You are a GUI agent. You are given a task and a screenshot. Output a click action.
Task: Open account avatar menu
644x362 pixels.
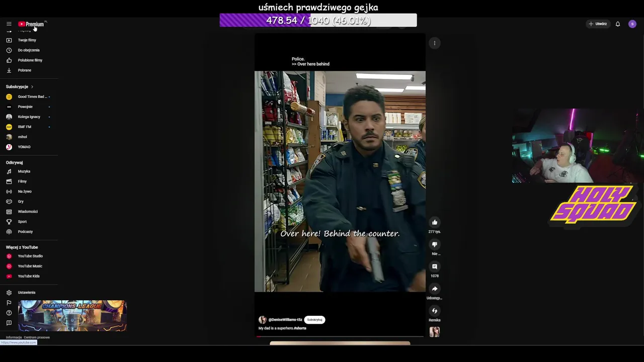(x=632, y=24)
